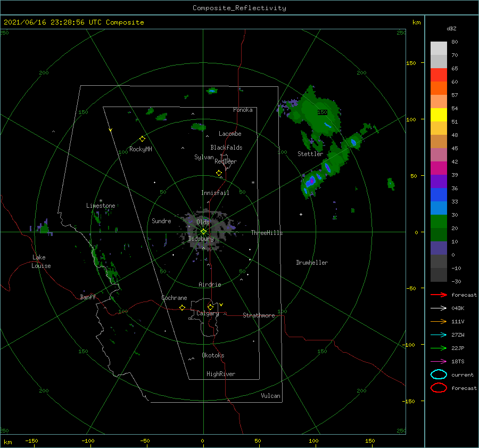Click the Okotoks town label
Image resolution: width=479 pixels, height=448 pixels.
(x=213, y=355)
